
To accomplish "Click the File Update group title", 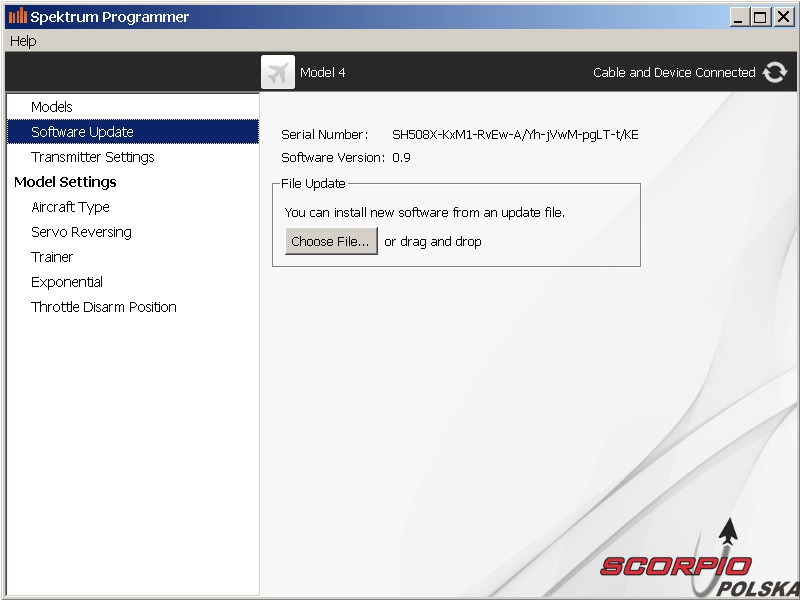I will (x=313, y=183).
